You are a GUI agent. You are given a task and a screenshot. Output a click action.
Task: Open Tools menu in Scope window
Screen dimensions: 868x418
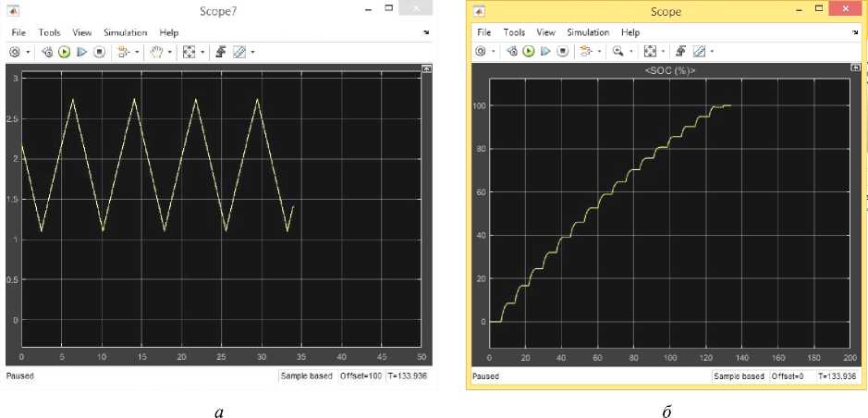pyautogui.click(x=514, y=32)
